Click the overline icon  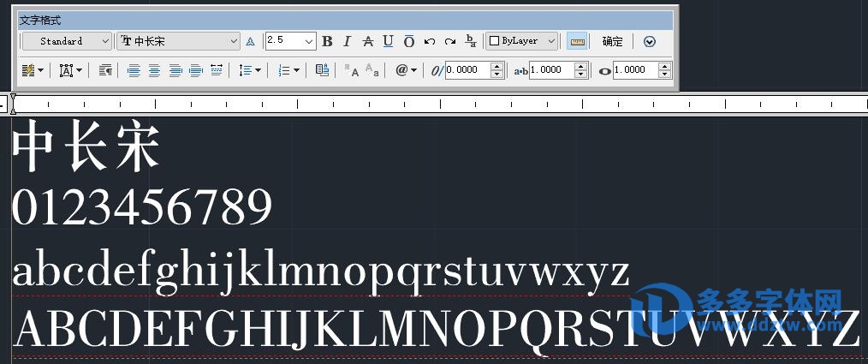pyautogui.click(x=408, y=41)
